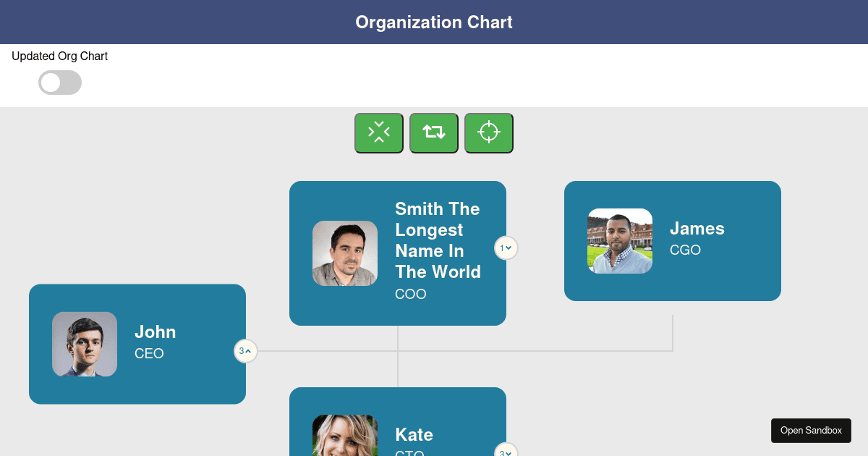Click the Organization Chart header title

[x=434, y=22]
